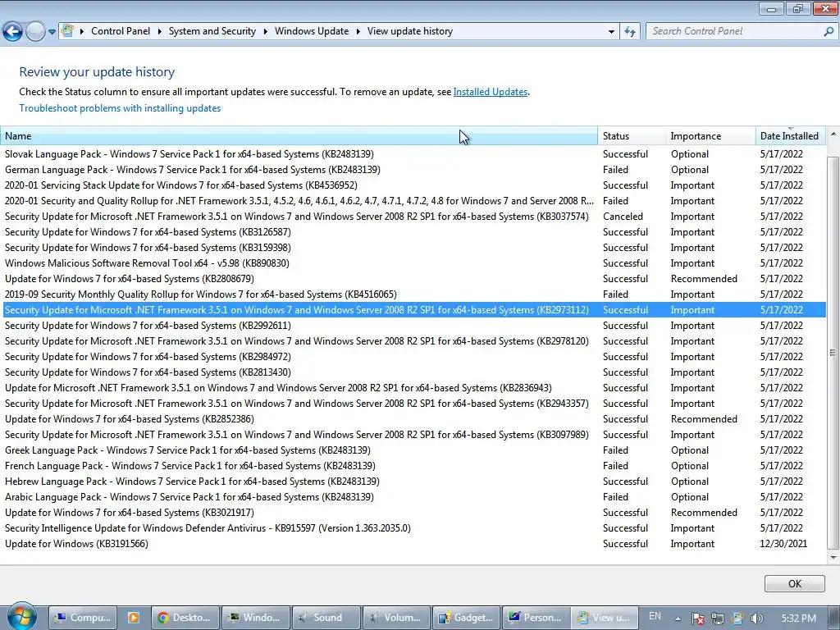Screen dimensions: 840x630
Task: Select the canceled KB3037574 update row
Action: click(414, 217)
